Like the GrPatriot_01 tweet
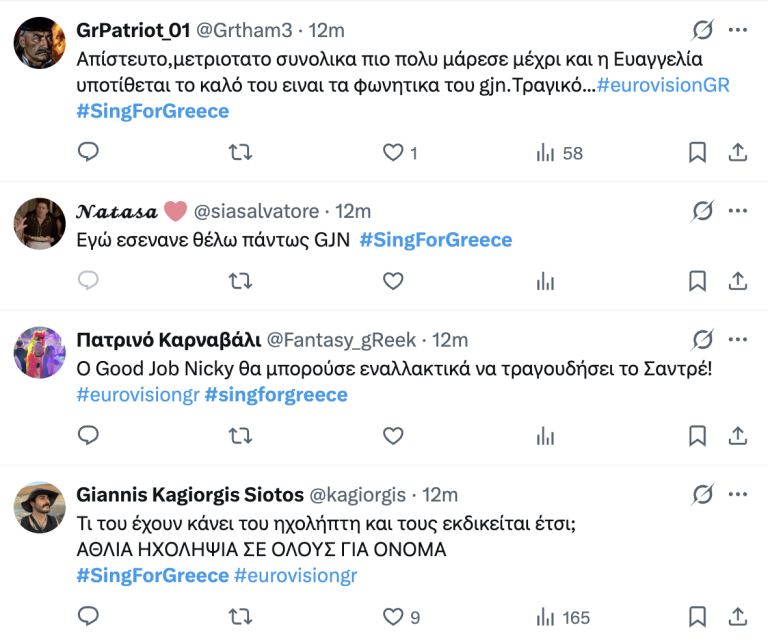 tap(393, 152)
